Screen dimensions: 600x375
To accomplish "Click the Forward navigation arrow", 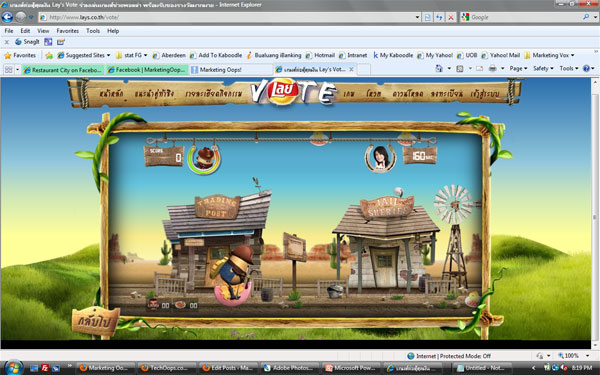I will click(x=21, y=17).
